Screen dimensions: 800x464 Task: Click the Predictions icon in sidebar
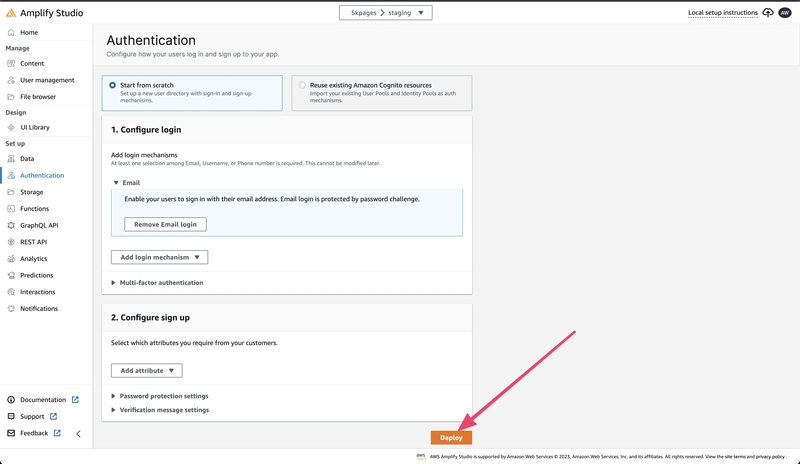pos(11,275)
